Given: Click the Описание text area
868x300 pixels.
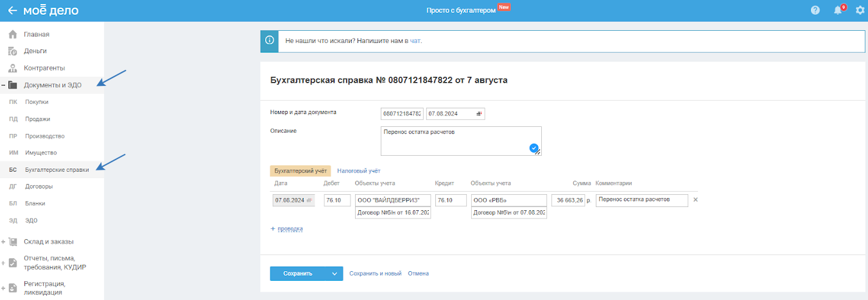Looking at the screenshot, I should coord(461,141).
